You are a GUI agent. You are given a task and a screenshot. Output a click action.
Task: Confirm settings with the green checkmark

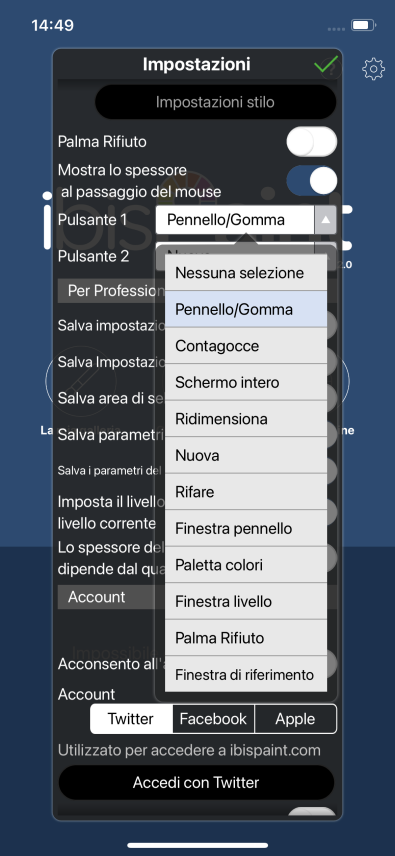pyautogui.click(x=326, y=65)
